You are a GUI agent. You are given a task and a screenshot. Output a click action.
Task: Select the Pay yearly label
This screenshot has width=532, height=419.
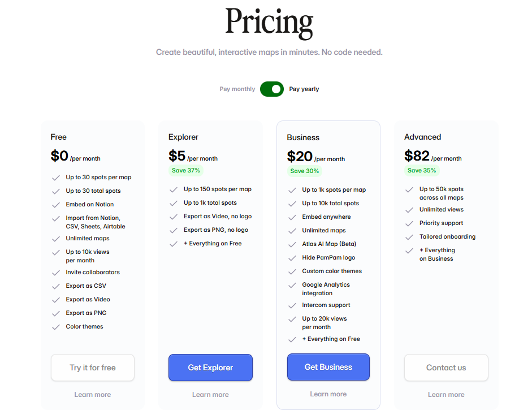(x=304, y=89)
